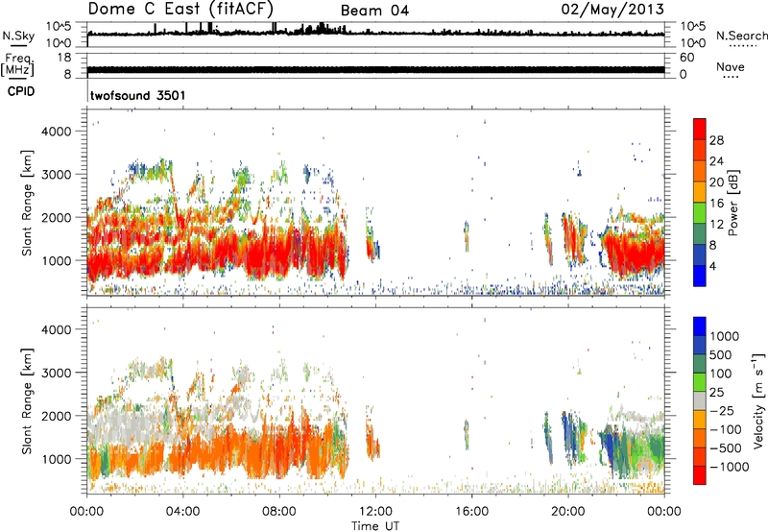
Task: Click the "-25" tick label on the Velocity bar
Action: click(x=722, y=410)
